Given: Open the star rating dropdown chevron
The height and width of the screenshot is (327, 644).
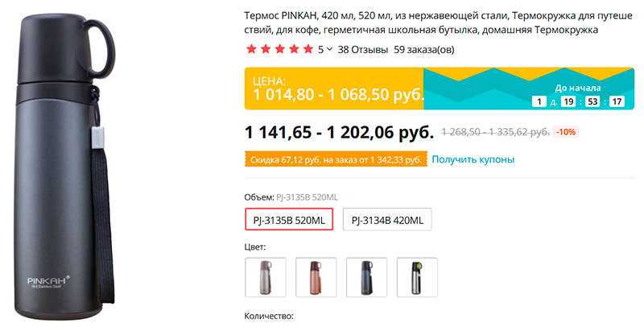Looking at the screenshot, I should [x=330, y=49].
